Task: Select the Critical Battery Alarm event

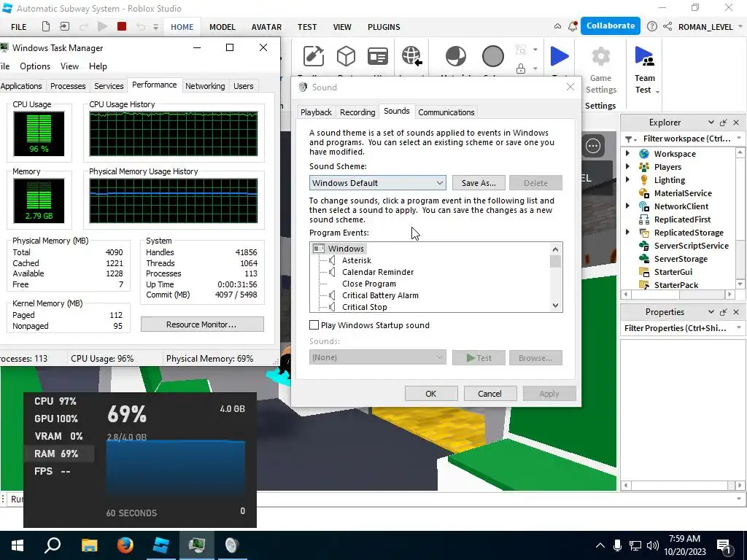Action: [380, 295]
